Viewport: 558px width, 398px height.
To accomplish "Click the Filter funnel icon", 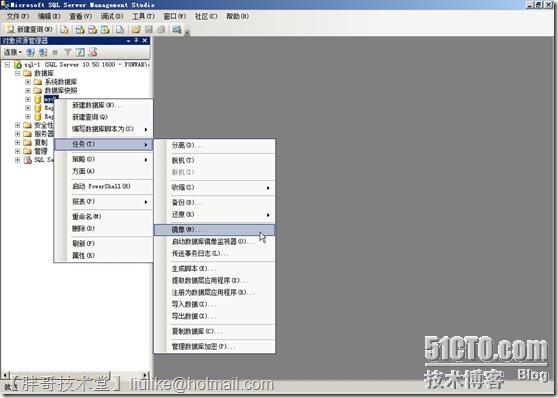I will (67, 52).
